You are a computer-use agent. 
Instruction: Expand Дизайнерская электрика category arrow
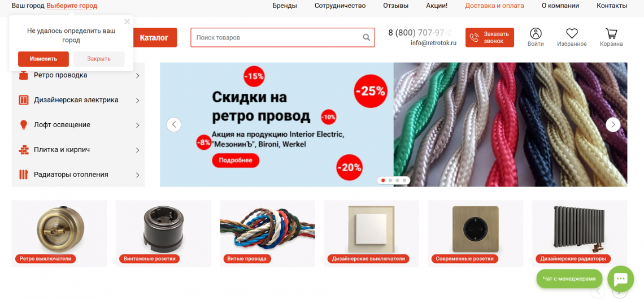point(138,101)
